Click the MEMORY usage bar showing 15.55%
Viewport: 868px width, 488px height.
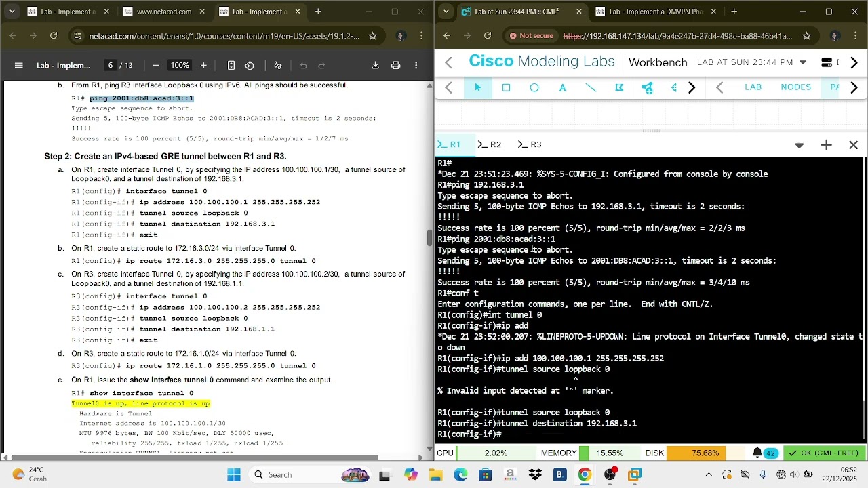(x=610, y=453)
